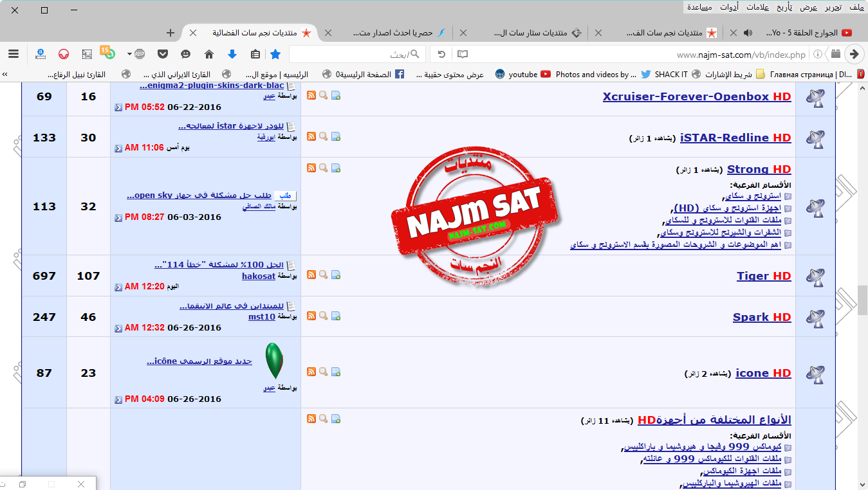The image size is (868, 490).
Task: Open the hakosat user profile link
Action: point(258,276)
